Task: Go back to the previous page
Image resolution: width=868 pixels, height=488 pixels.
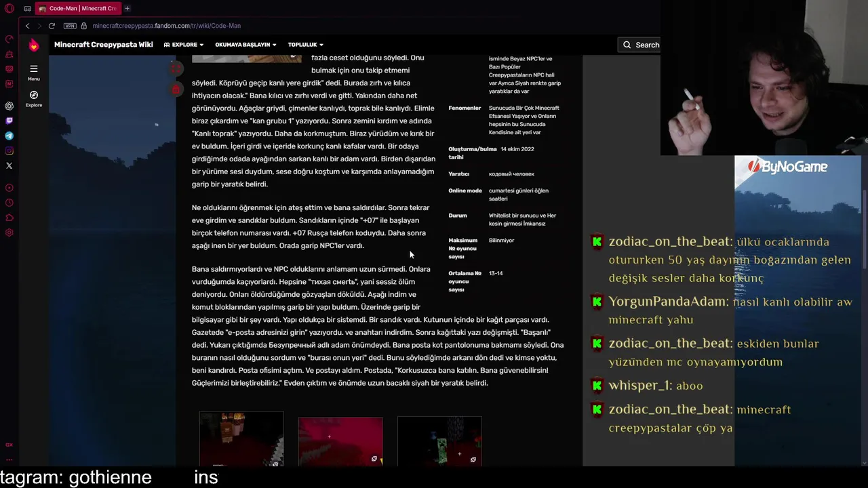Action: point(27,26)
